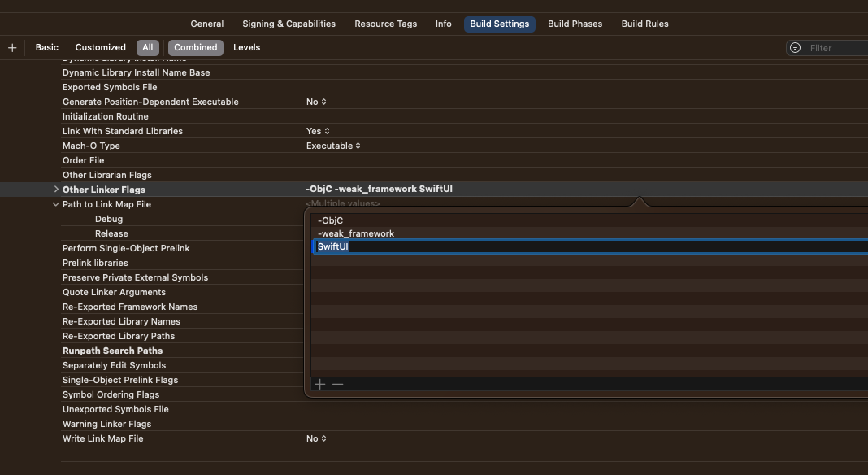Open Generate Position-Dependent Executable dropdown
Image resolution: width=868 pixels, height=475 pixels.
point(316,102)
